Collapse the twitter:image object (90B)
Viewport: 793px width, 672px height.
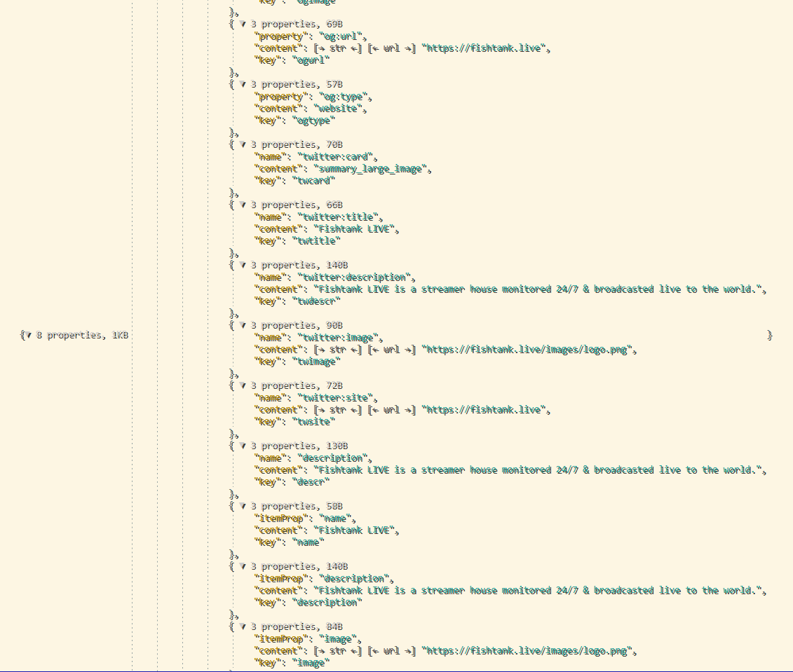[243, 325]
